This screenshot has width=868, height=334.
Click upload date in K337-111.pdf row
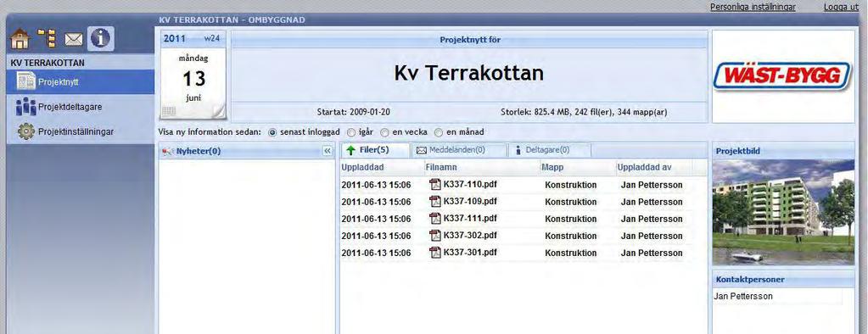(x=377, y=219)
